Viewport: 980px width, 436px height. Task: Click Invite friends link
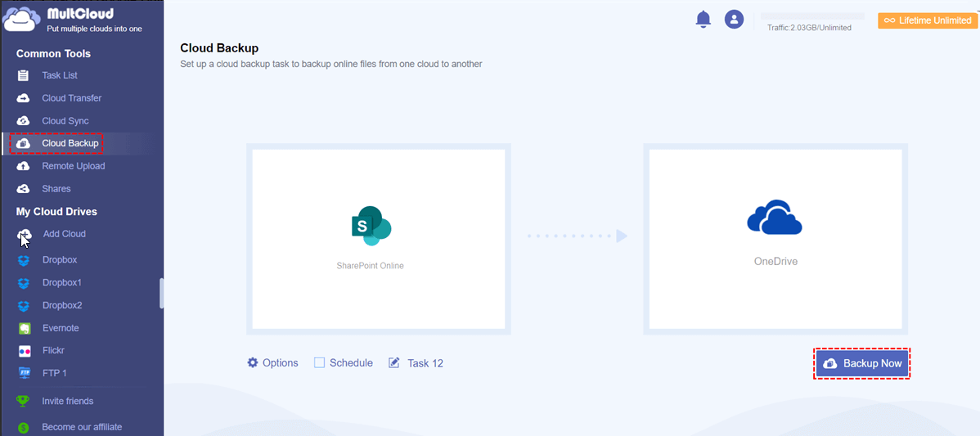(68, 401)
